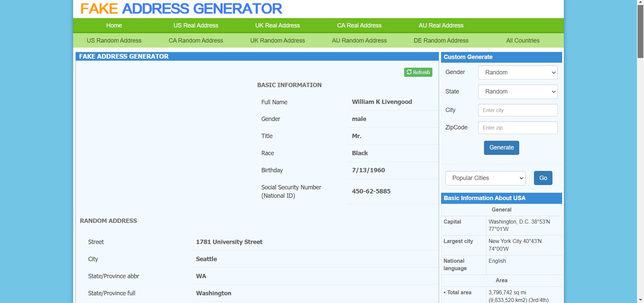Click the Enter zip input field
The height and width of the screenshot is (303, 644).
point(517,127)
